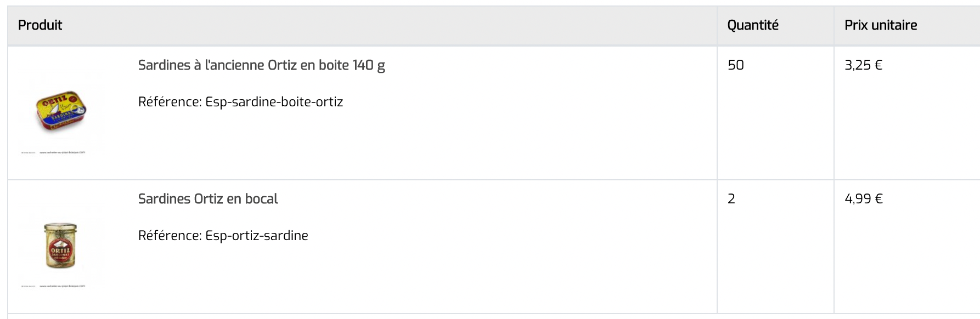Open Sardines Ortiz en bocal product
The width and height of the screenshot is (980, 319).
point(208,199)
